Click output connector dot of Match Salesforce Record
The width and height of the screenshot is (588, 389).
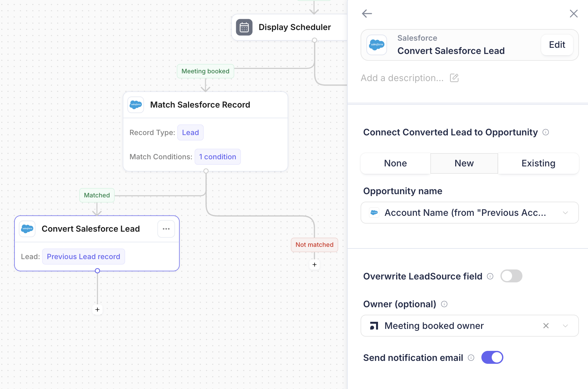click(x=206, y=171)
